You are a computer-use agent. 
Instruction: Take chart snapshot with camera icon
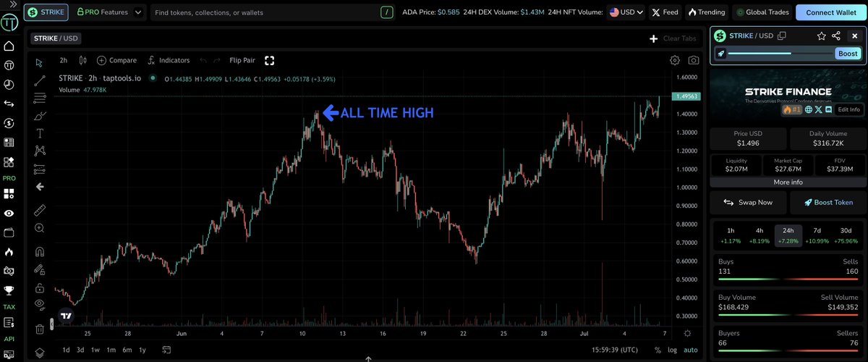point(694,61)
